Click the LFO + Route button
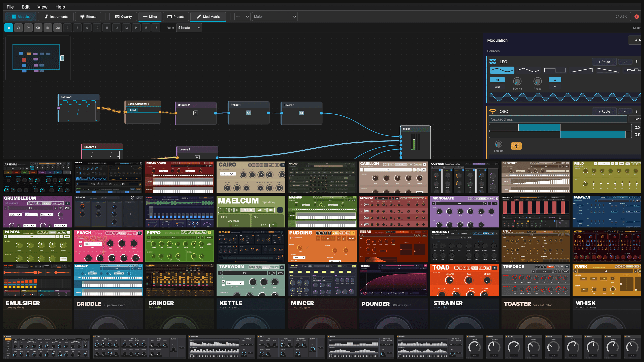 click(x=604, y=62)
